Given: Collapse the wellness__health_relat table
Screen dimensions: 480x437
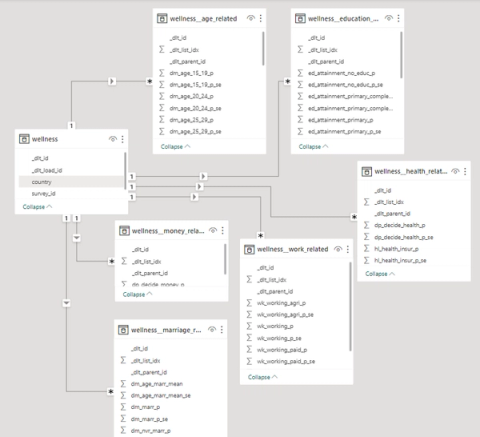Looking at the screenshot, I should coord(380,274).
